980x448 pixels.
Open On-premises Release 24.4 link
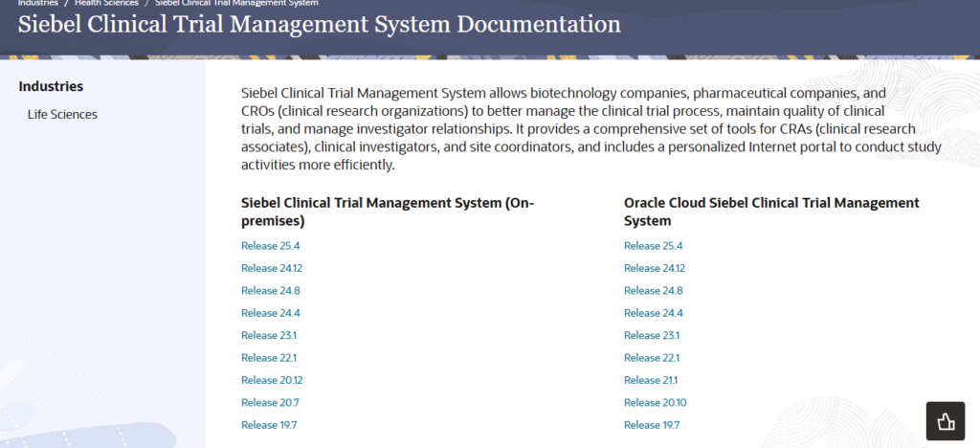pyautogui.click(x=271, y=313)
